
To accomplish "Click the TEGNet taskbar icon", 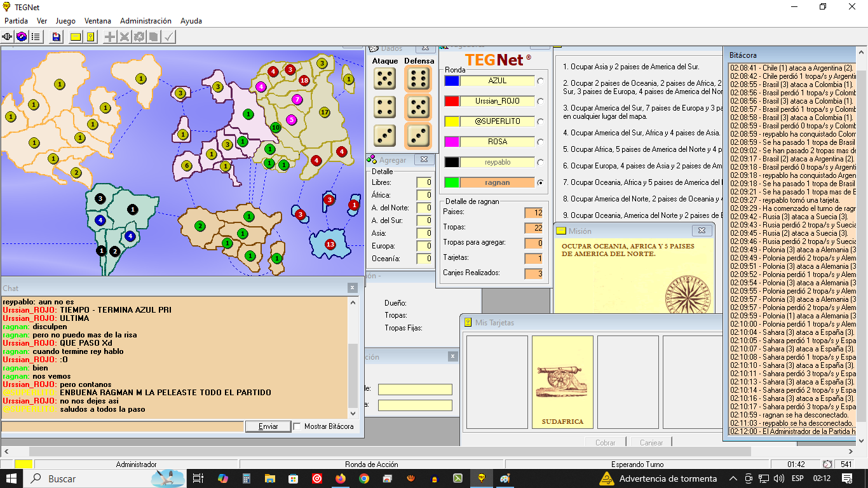I will [x=481, y=478].
